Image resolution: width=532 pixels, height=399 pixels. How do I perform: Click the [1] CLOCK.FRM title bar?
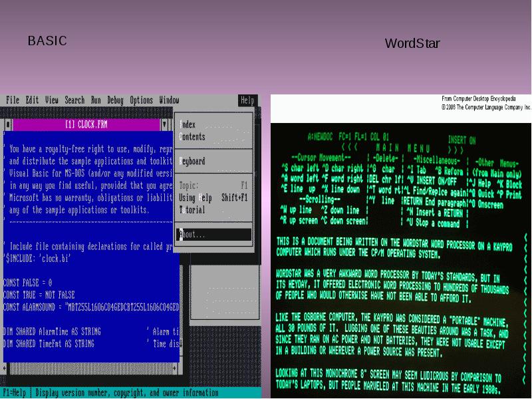(86, 124)
